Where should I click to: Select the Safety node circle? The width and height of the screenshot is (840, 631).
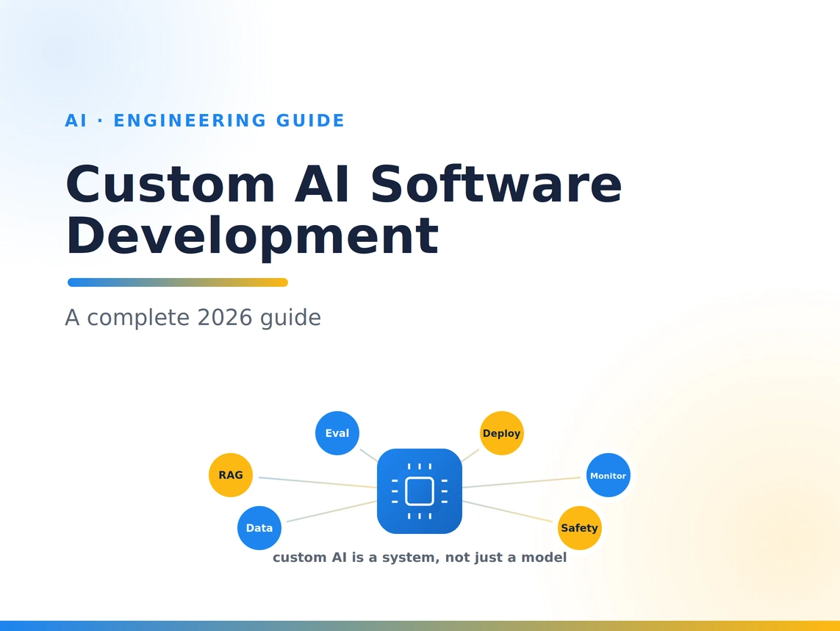pos(579,528)
